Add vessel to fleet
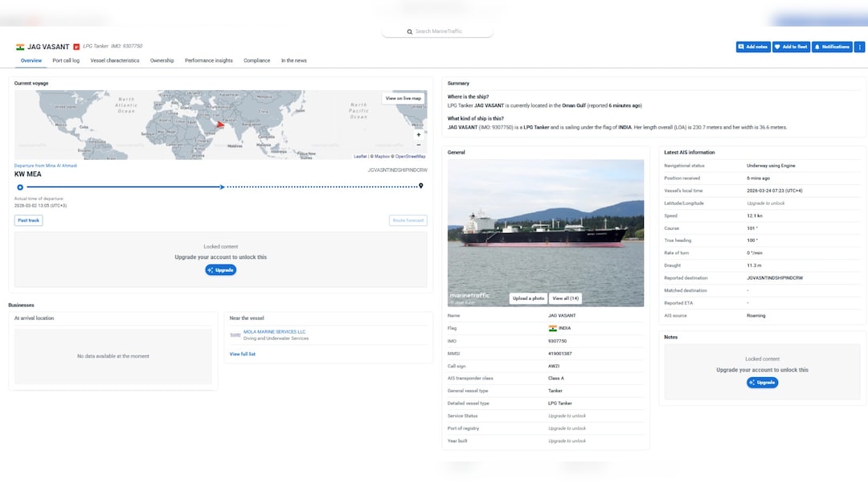The width and height of the screenshot is (868, 488). coord(791,47)
